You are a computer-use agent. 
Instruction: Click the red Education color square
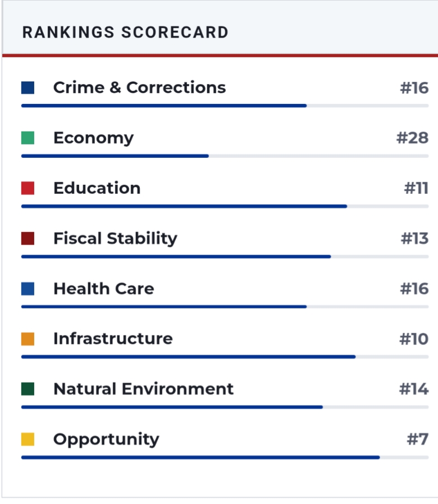28,188
